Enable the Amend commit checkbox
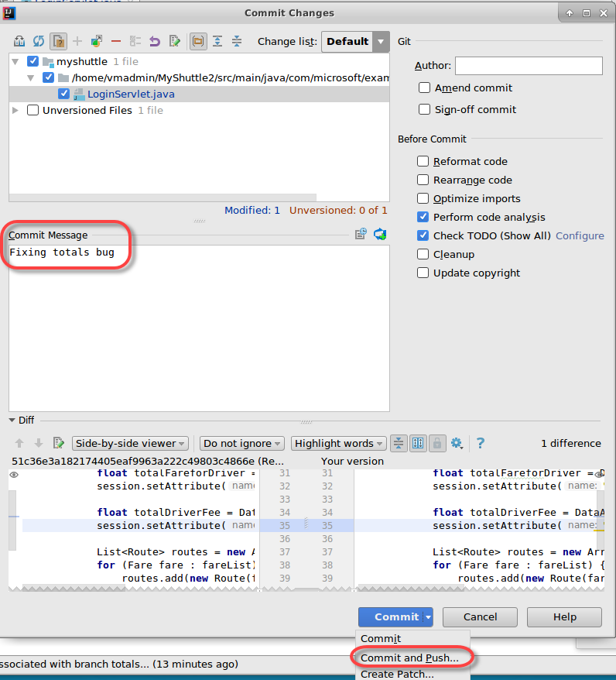Image resolution: width=616 pixels, height=680 pixels. [x=425, y=88]
